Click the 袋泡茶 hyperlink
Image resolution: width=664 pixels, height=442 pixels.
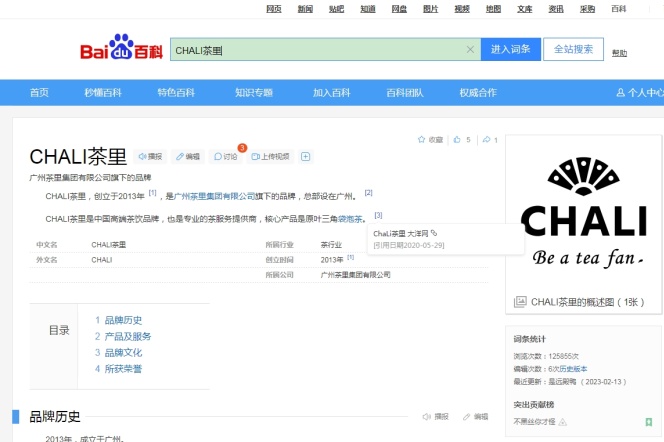pos(350,219)
